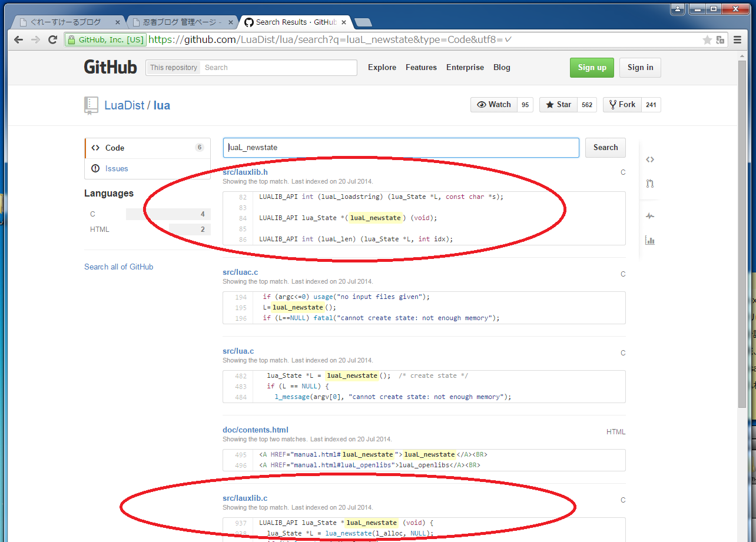
Task: Open the doc/contents.html result
Action: pos(256,430)
